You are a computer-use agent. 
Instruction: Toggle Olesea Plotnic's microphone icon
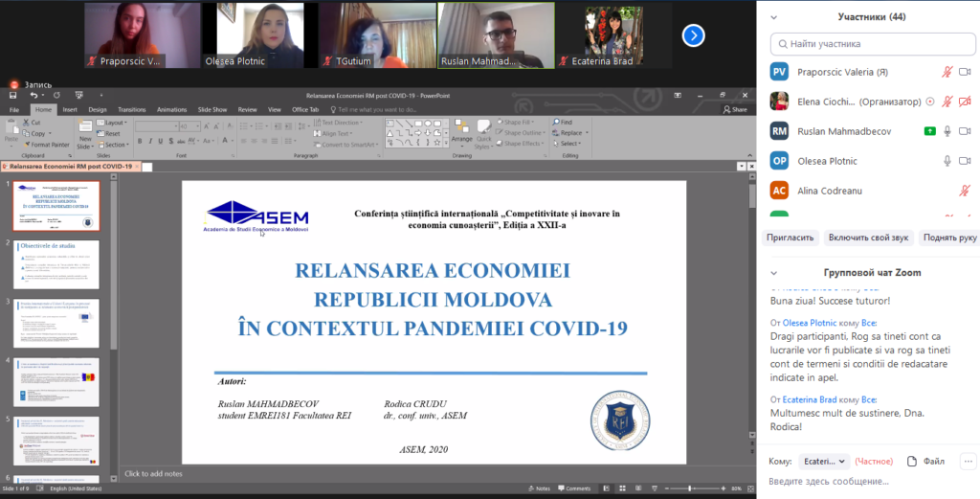947,161
